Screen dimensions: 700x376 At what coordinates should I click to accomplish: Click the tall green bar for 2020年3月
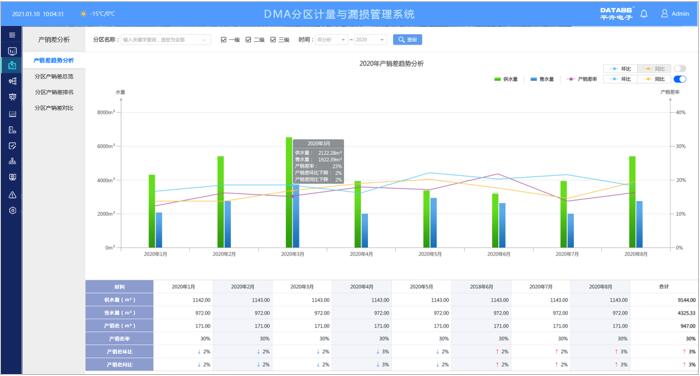289,192
